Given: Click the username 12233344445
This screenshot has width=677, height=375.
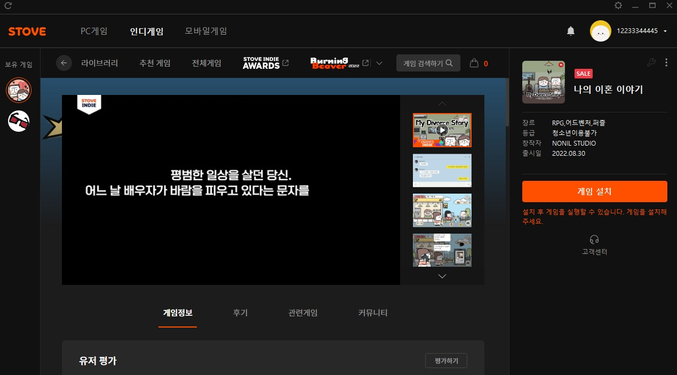Looking at the screenshot, I should pos(637,31).
